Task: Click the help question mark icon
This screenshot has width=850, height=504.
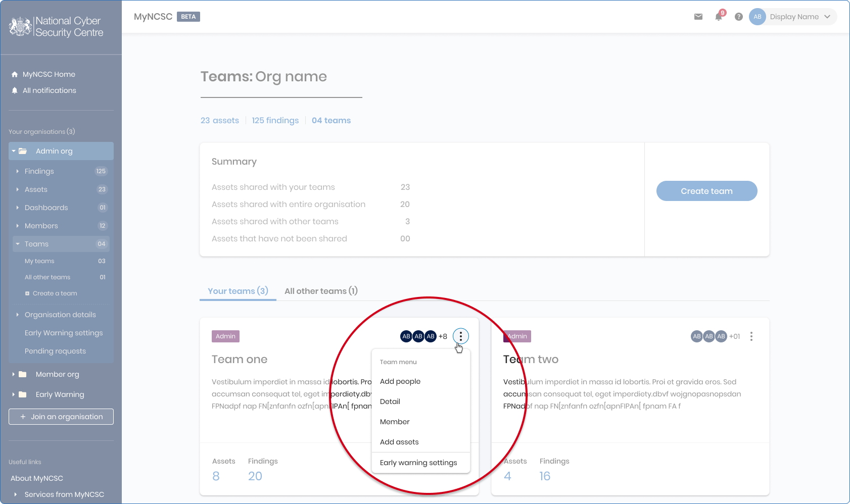Action: tap(739, 17)
